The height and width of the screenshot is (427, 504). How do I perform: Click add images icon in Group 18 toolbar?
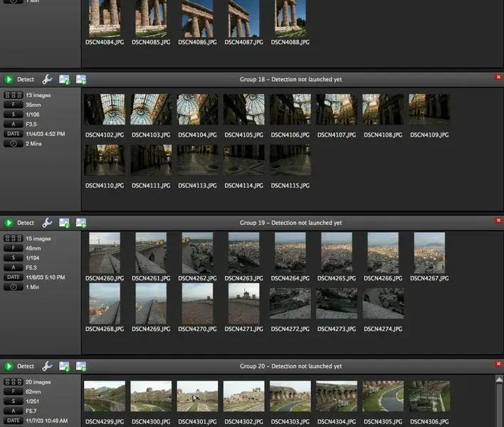pos(81,79)
